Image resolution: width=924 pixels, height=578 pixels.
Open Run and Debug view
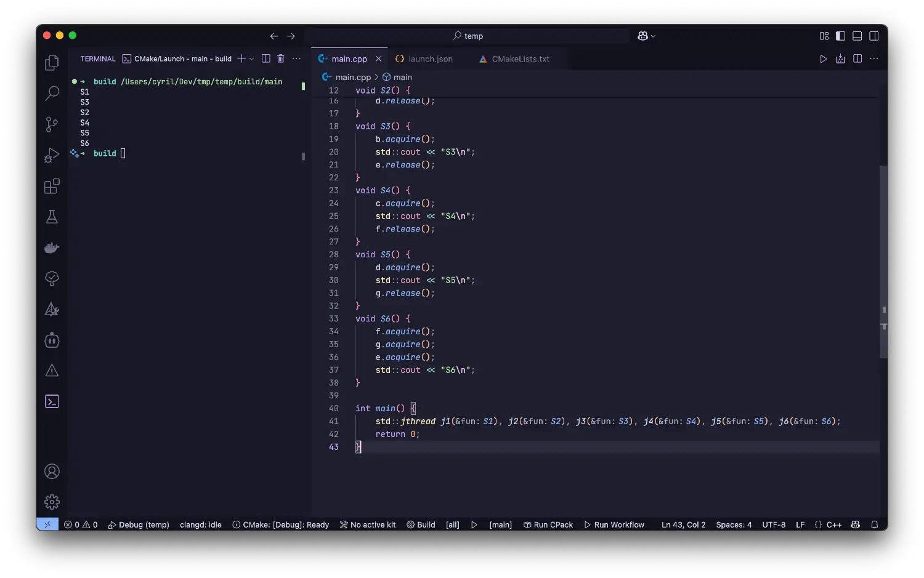[52, 155]
